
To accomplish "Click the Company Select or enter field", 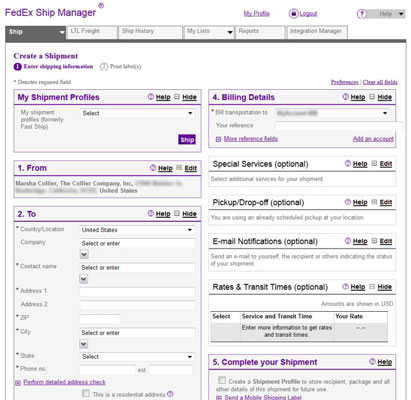I will pos(137,243).
